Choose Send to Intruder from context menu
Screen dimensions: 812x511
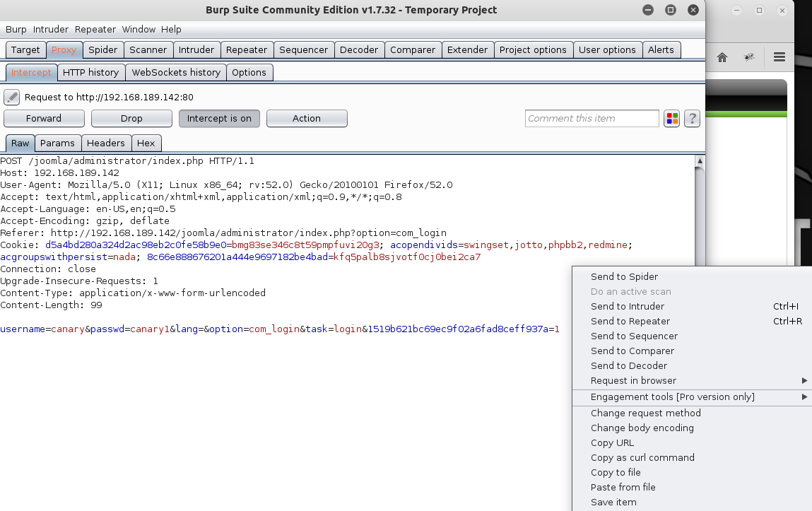692,307
